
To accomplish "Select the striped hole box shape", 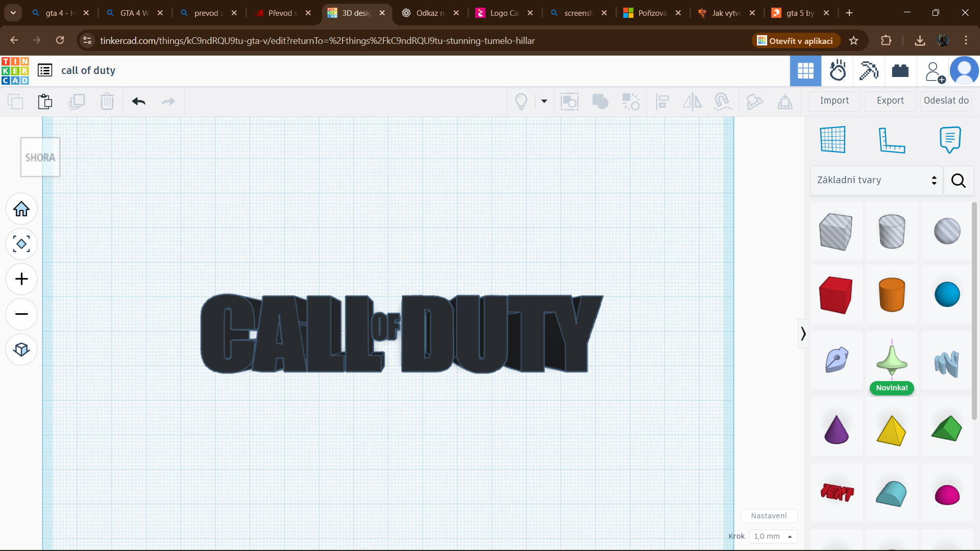I will click(x=836, y=232).
